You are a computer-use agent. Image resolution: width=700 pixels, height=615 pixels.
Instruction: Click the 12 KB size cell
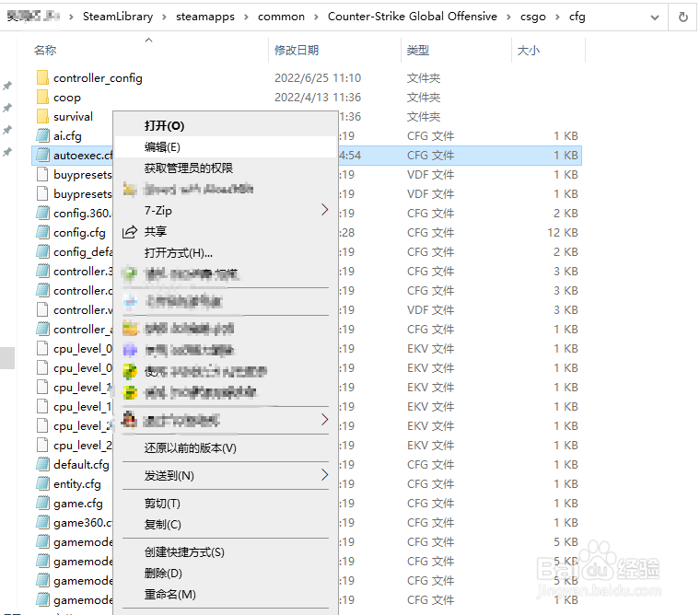563,233
